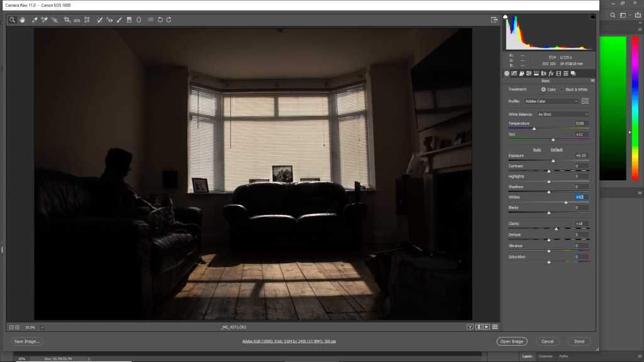Open the Profile dropdown showing Adobe Color
Image resolution: width=644 pixels, height=362 pixels.
552,101
